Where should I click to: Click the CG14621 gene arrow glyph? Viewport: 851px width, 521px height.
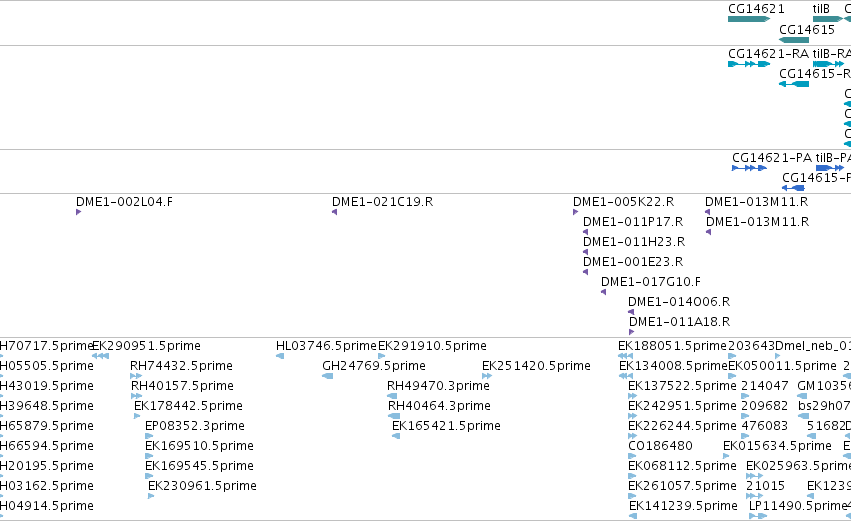749,19
